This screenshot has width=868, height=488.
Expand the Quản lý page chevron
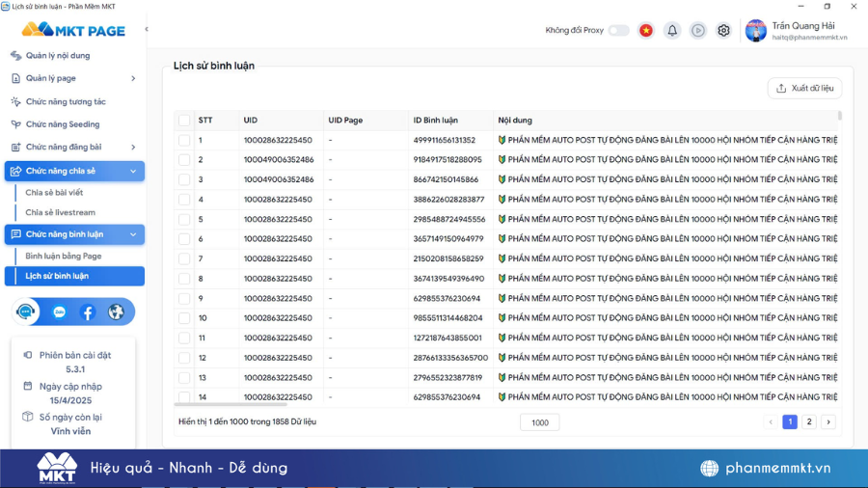(x=133, y=78)
